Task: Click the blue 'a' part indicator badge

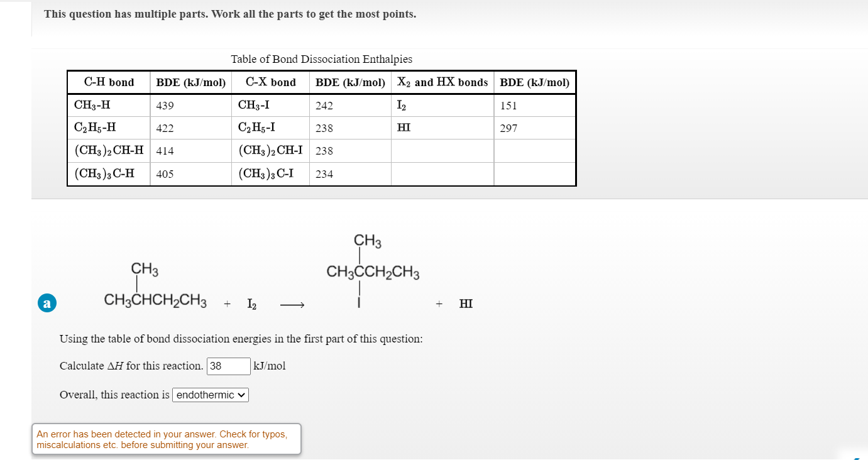Action: pyautogui.click(x=47, y=303)
